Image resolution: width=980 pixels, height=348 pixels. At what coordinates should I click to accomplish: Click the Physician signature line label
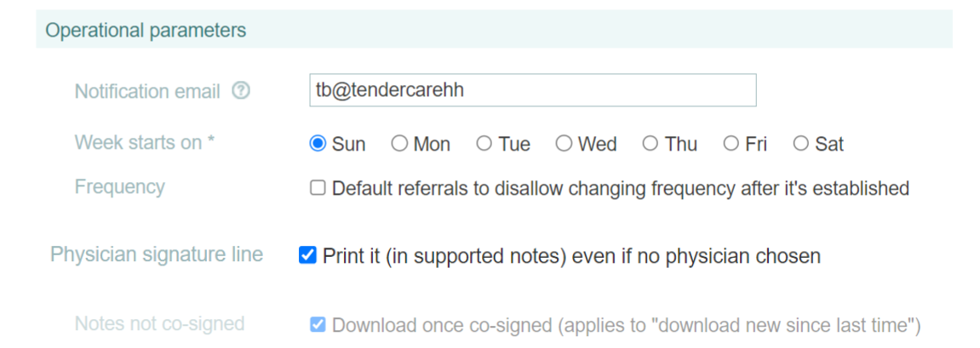click(x=157, y=254)
